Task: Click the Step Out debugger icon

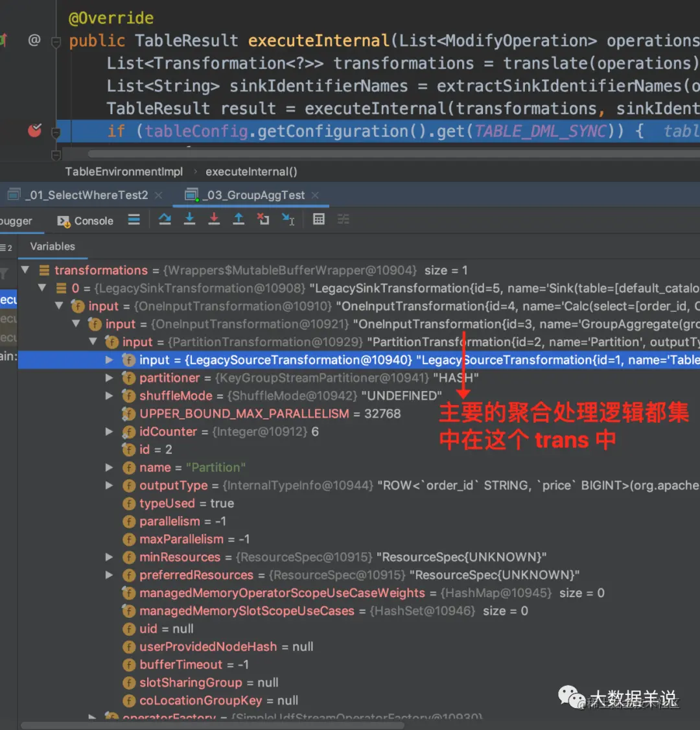Action: pos(239,219)
